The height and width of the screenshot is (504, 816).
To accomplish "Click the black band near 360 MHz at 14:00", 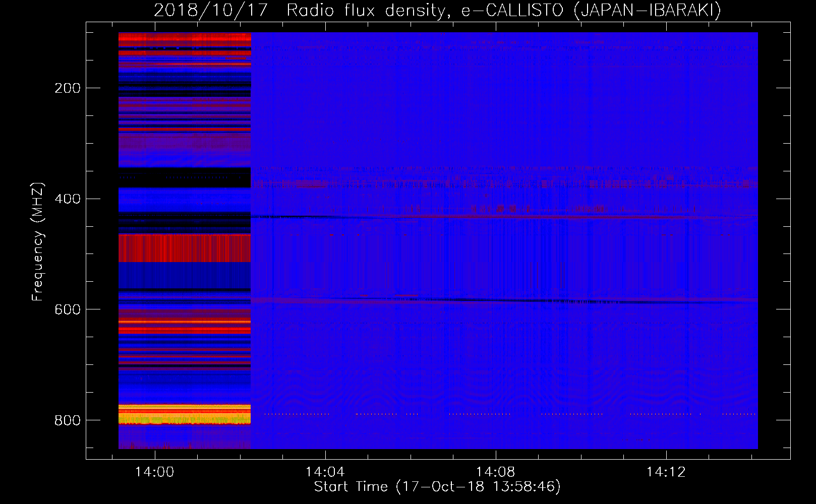I will click(x=185, y=177).
